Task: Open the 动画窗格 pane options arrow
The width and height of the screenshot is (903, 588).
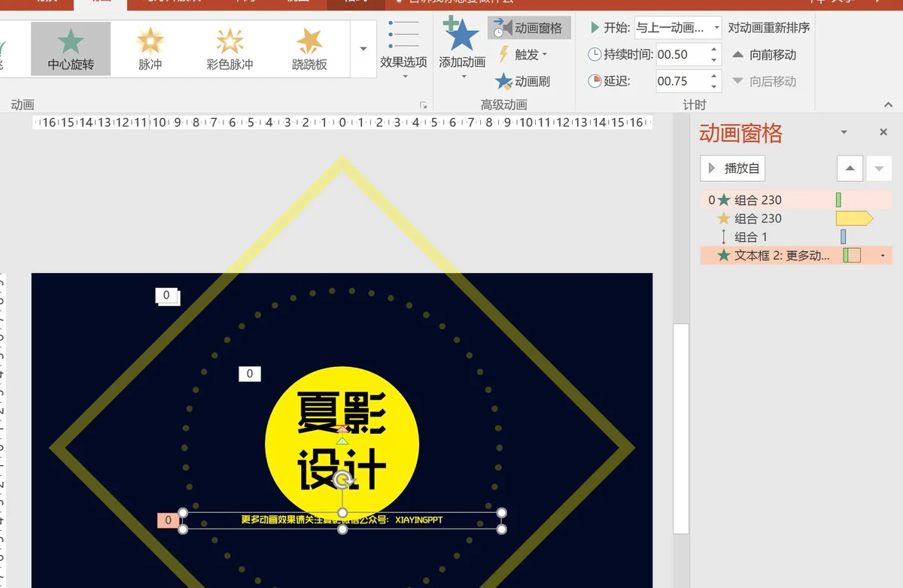Action: 844,132
